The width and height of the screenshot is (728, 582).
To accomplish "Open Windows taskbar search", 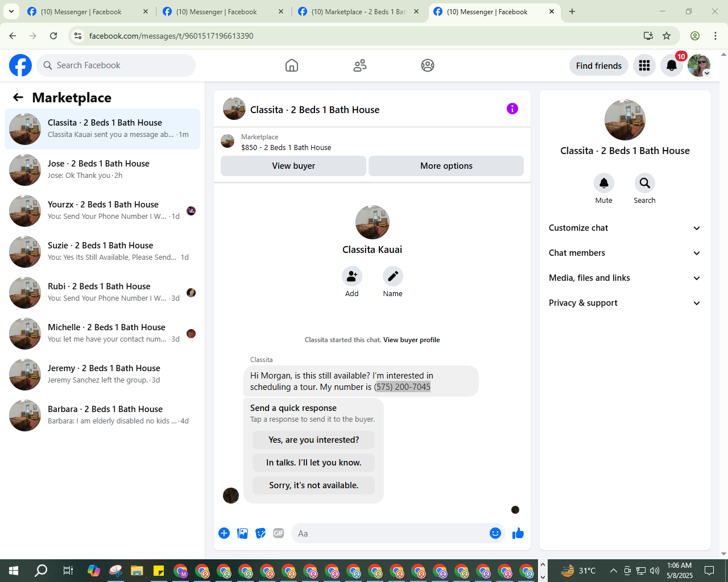I will (41, 571).
